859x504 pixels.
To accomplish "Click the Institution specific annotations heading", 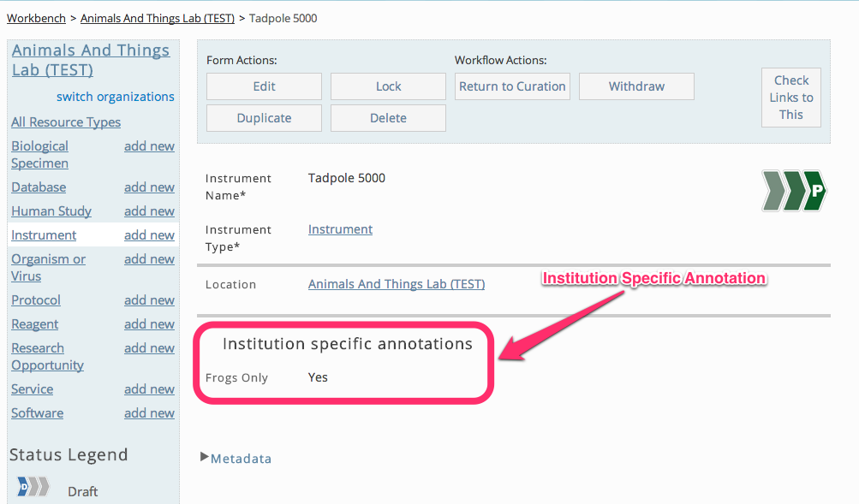I will point(348,344).
